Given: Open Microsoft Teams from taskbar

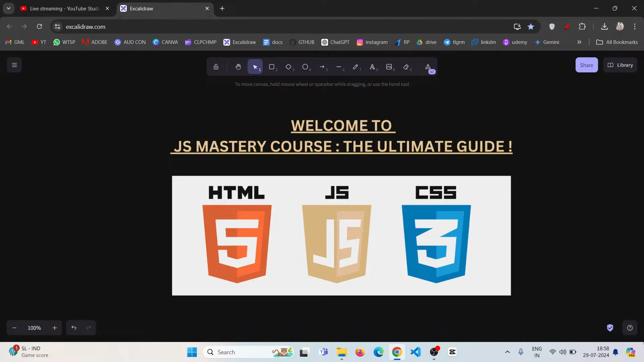Looking at the screenshot, I should (323, 352).
